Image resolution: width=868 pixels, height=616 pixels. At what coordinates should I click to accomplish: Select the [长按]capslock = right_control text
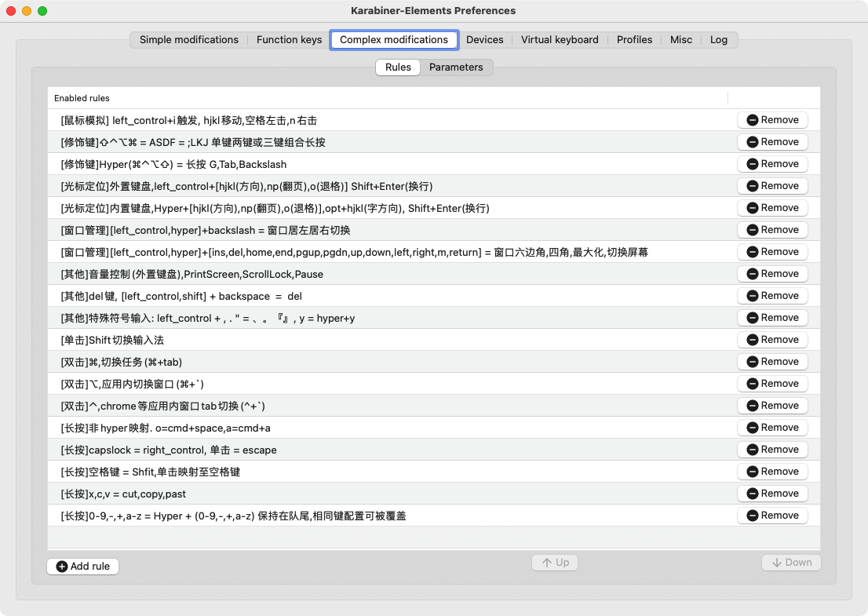point(169,450)
